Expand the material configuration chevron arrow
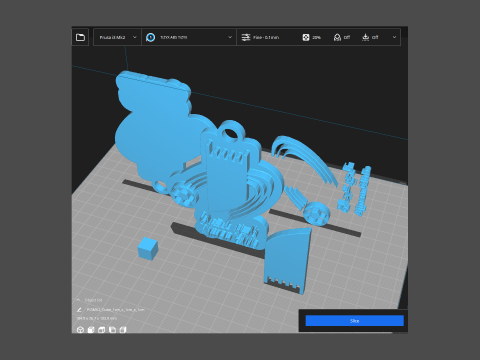 pos(230,37)
